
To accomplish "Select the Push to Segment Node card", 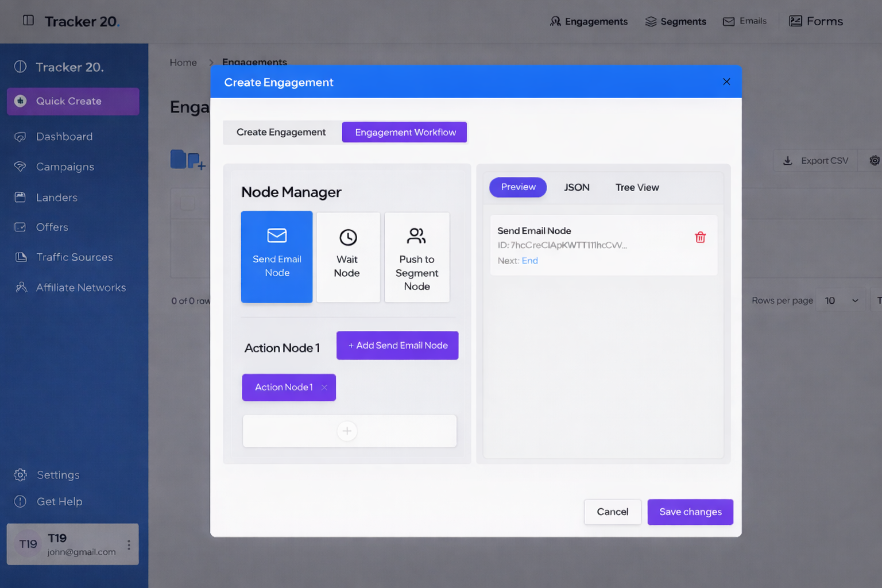I will (x=417, y=257).
